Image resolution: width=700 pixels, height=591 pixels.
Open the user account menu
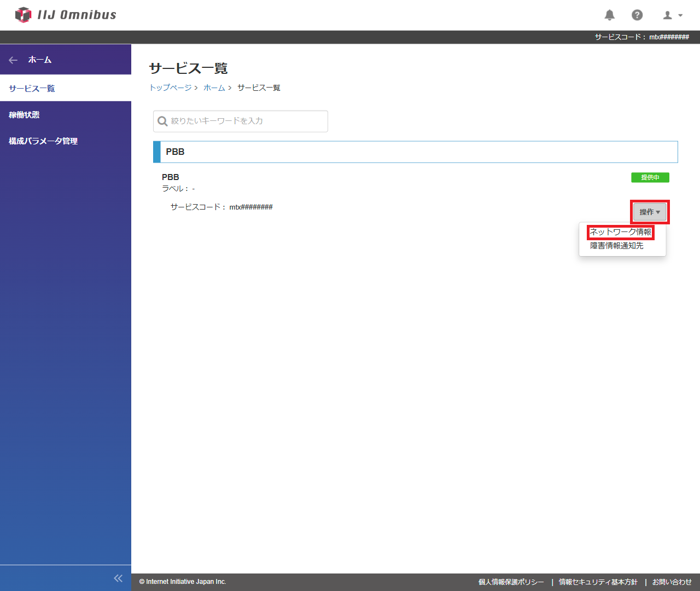click(673, 15)
